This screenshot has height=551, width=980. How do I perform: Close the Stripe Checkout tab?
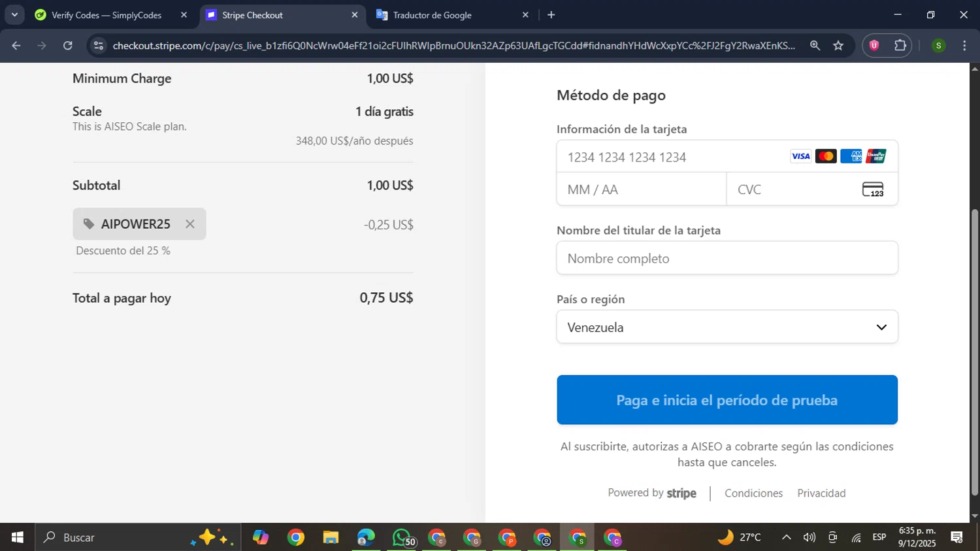coord(355,15)
